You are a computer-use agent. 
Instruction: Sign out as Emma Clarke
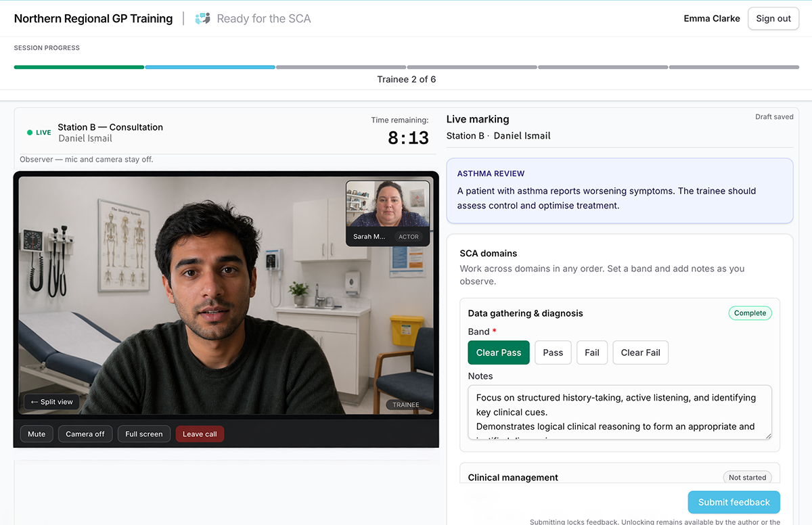point(773,18)
